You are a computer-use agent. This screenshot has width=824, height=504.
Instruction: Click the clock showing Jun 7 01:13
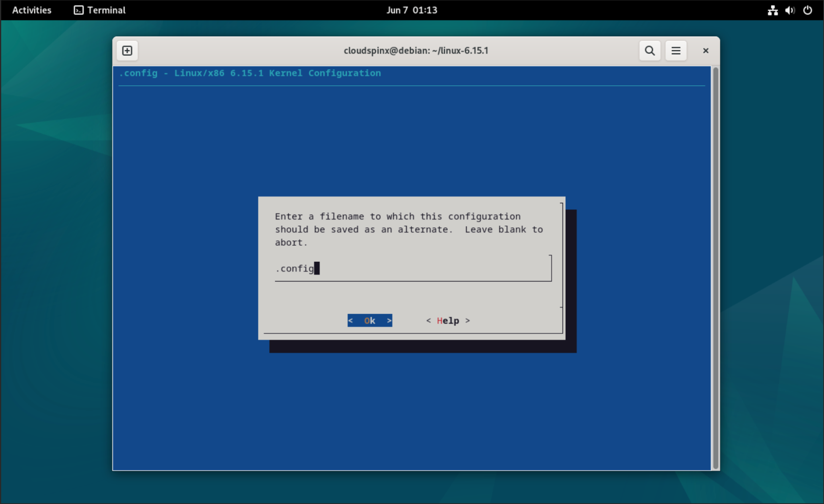pos(412,10)
